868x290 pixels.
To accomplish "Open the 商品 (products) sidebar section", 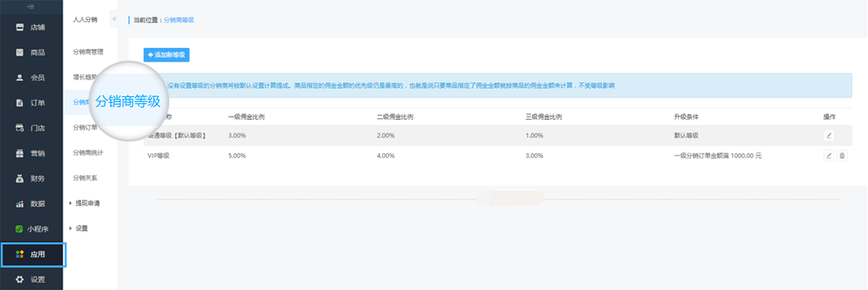I will (x=31, y=52).
